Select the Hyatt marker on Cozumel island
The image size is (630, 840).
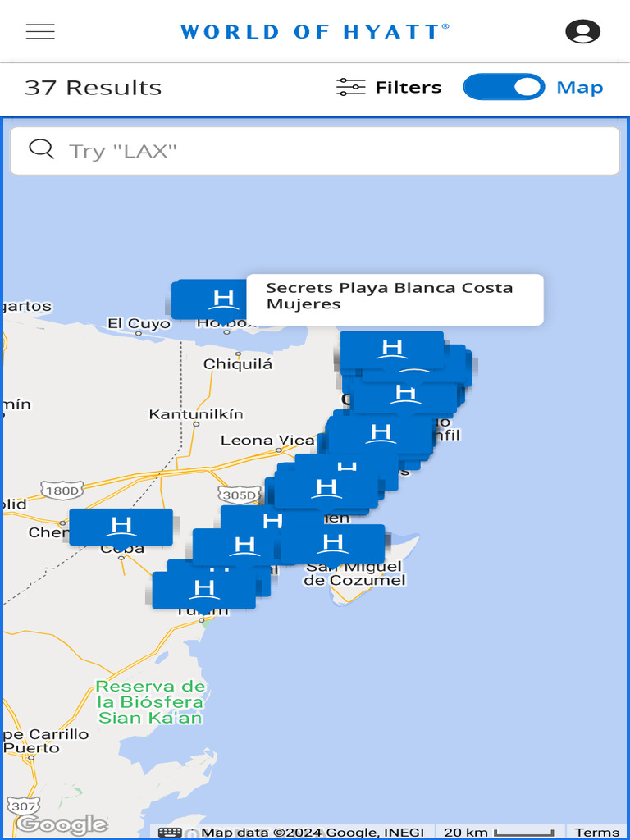333,545
